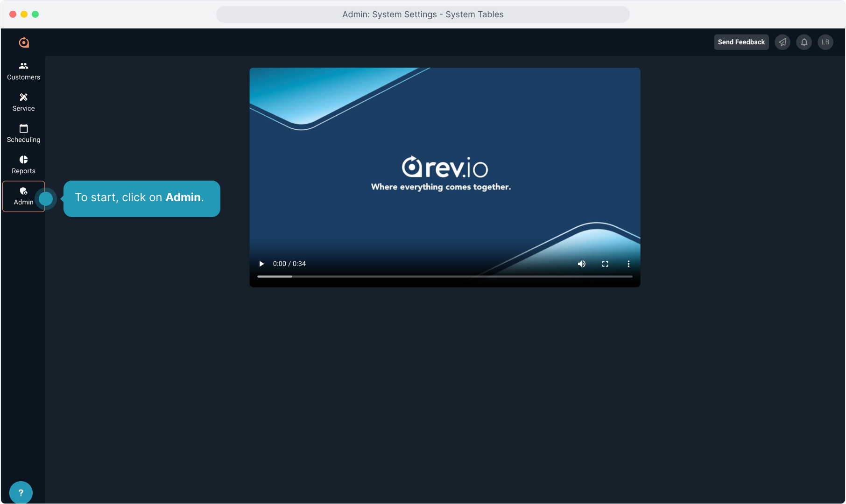Click the rev.io logo icon in sidebar
Screen dimensions: 846x504
coord(24,42)
